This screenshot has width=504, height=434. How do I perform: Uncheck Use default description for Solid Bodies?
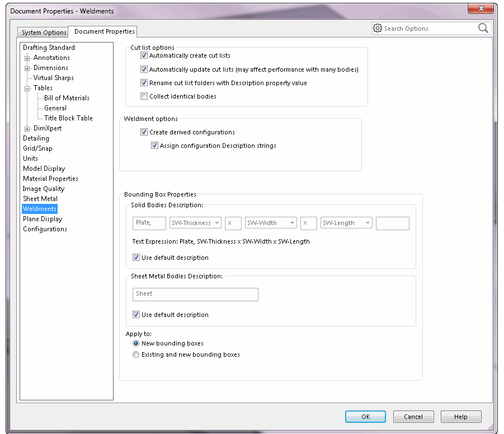tap(136, 258)
